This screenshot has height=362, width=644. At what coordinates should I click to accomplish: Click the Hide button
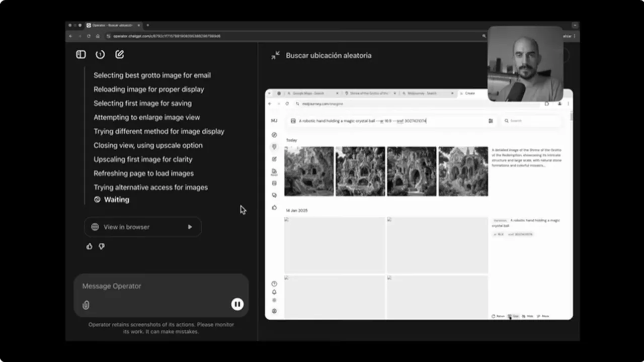pyautogui.click(x=528, y=316)
